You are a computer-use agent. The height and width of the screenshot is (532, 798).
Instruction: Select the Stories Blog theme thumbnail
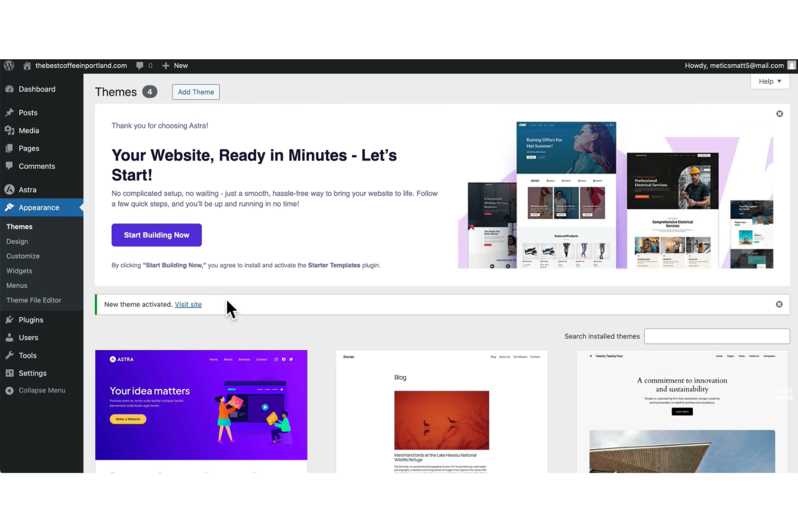[442, 411]
